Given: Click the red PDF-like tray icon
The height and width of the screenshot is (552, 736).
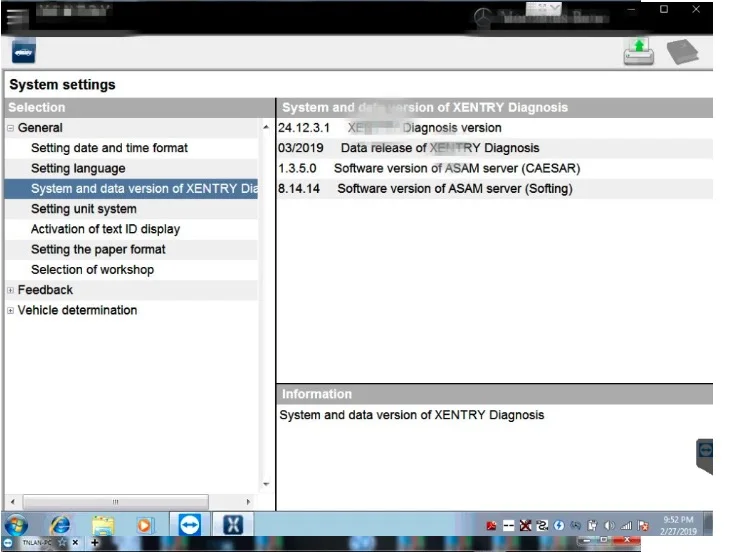Looking at the screenshot, I should click(x=491, y=526).
